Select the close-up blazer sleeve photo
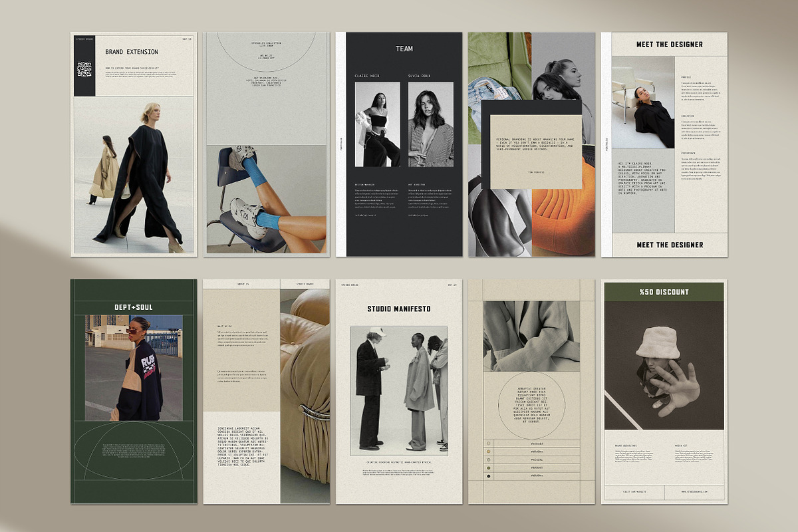 (531, 336)
